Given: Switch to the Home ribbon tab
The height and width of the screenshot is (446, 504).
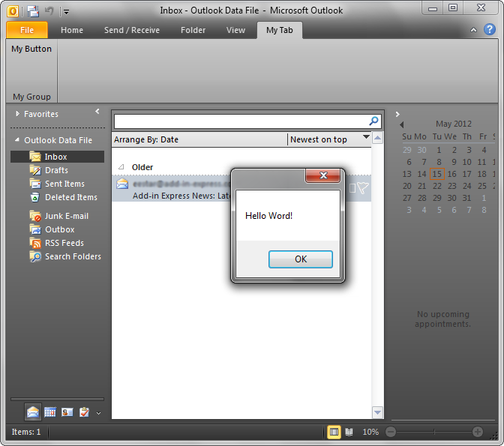Looking at the screenshot, I should pyautogui.click(x=72, y=30).
